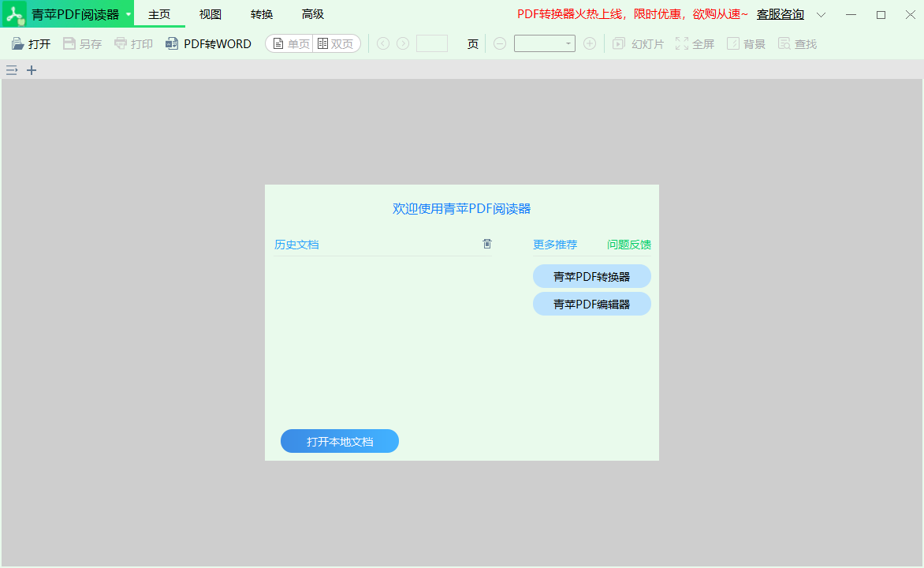Open the 背景 background settings
924x568 pixels.
tap(744, 43)
